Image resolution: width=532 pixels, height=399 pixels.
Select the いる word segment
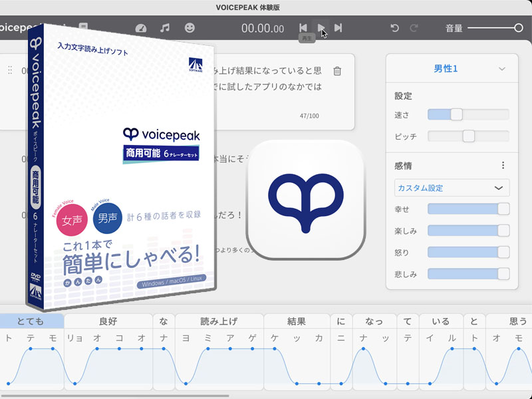pos(441,321)
